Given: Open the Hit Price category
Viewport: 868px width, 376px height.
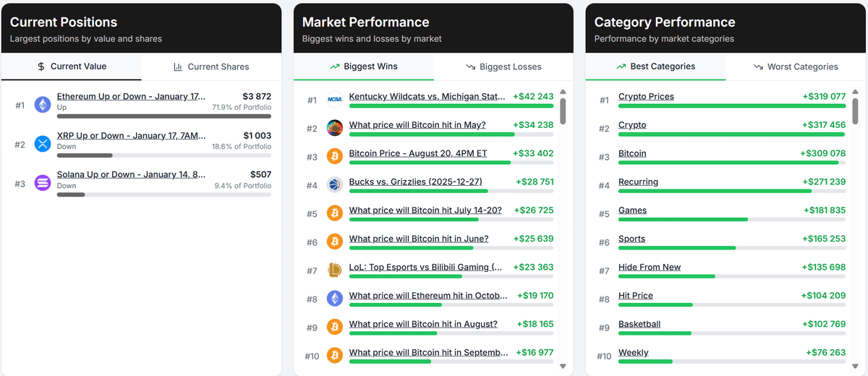Looking at the screenshot, I should click(636, 295).
